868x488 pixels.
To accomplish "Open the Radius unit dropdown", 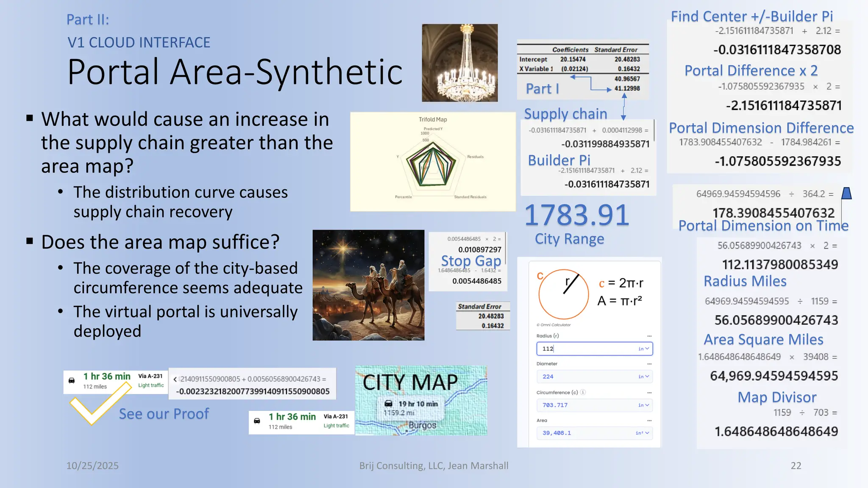I will click(644, 349).
